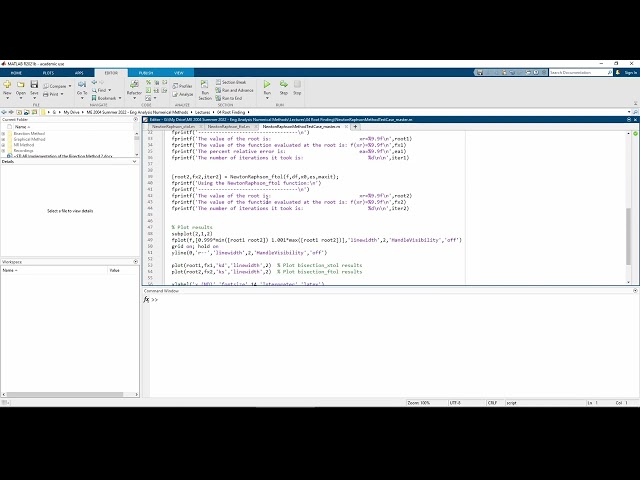Choose Run and Advance
Screen dimensions: 640x480
[x=235, y=90]
